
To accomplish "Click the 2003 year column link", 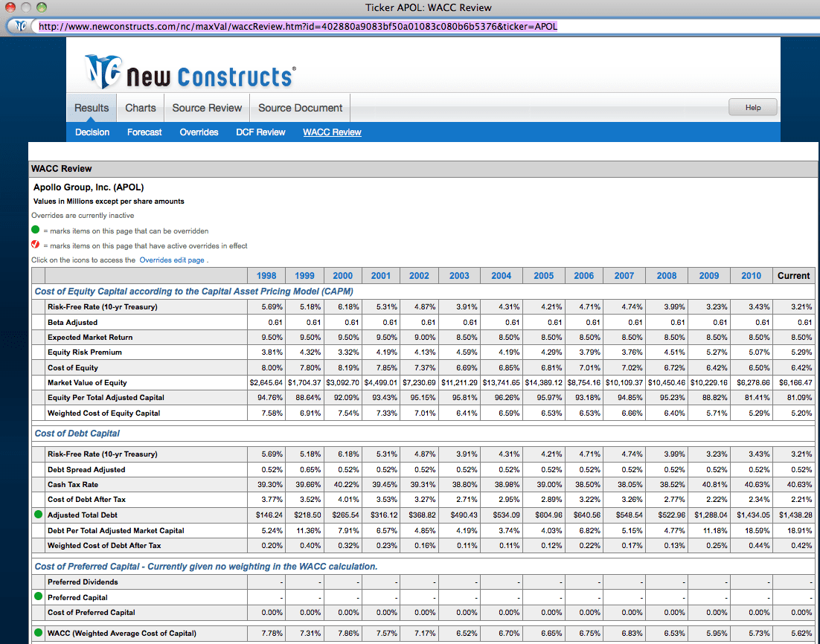I will click(459, 275).
